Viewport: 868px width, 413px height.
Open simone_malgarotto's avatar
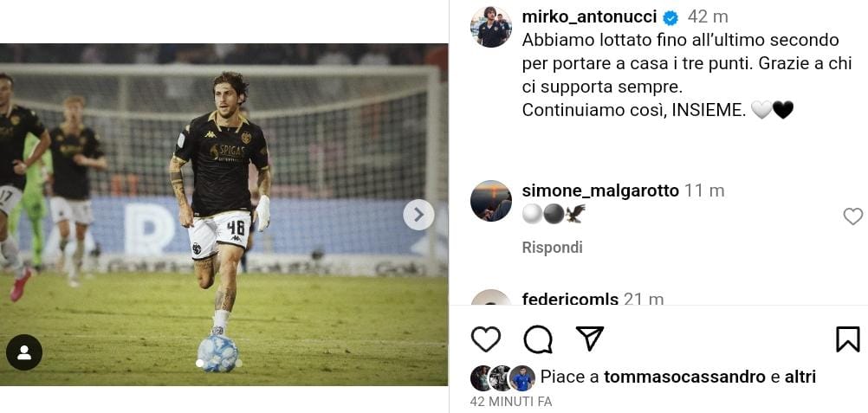click(491, 201)
